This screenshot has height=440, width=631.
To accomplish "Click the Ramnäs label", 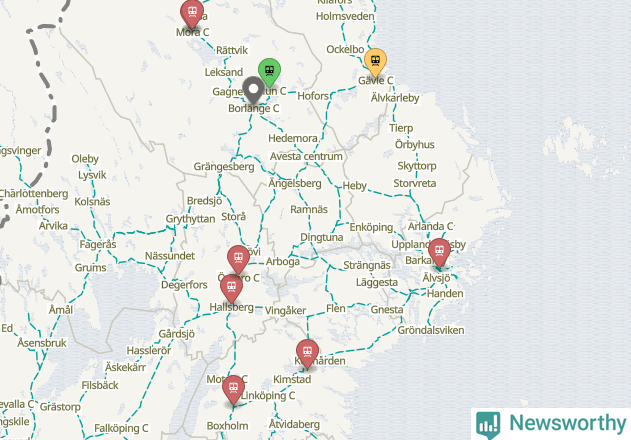I will [x=309, y=209].
